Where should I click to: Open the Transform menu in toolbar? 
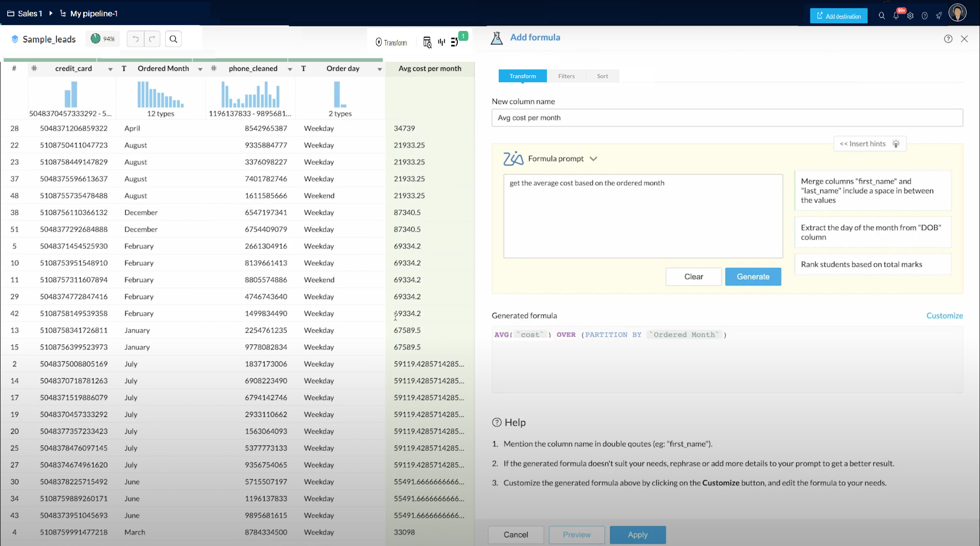(391, 43)
